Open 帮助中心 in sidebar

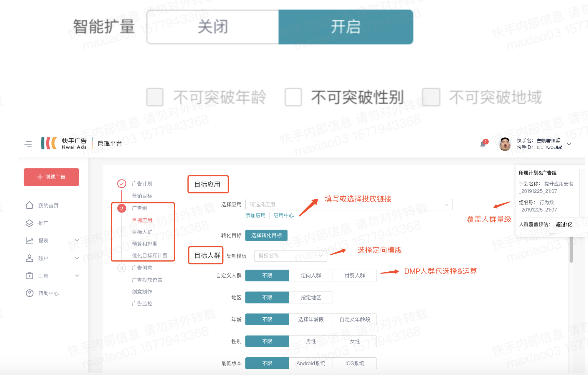48,293
